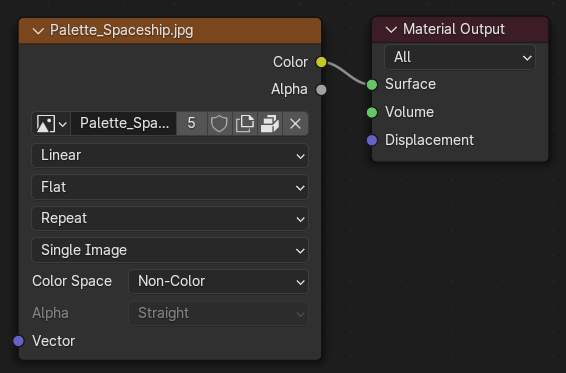Click the Palette_Spa... image name field
The image size is (566, 373).
(x=124, y=124)
